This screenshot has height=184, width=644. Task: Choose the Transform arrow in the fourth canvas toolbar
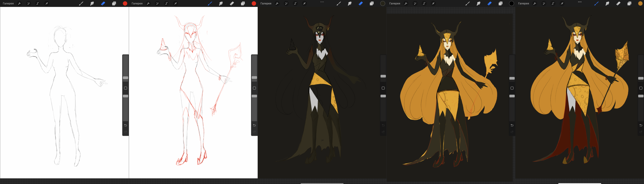click(433, 4)
